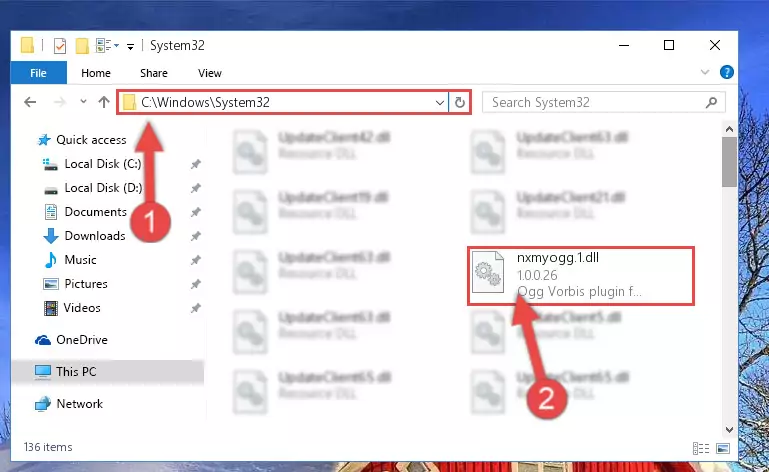This screenshot has width=769, height=472.
Task: Click the New Folder icon in title bar
Action: (x=82, y=46)
